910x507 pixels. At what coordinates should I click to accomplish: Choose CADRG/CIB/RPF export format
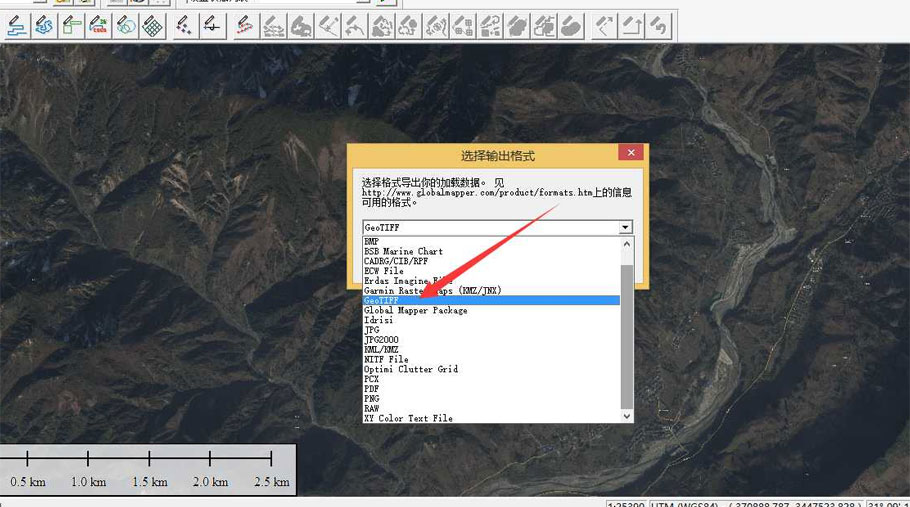point(491,261)
